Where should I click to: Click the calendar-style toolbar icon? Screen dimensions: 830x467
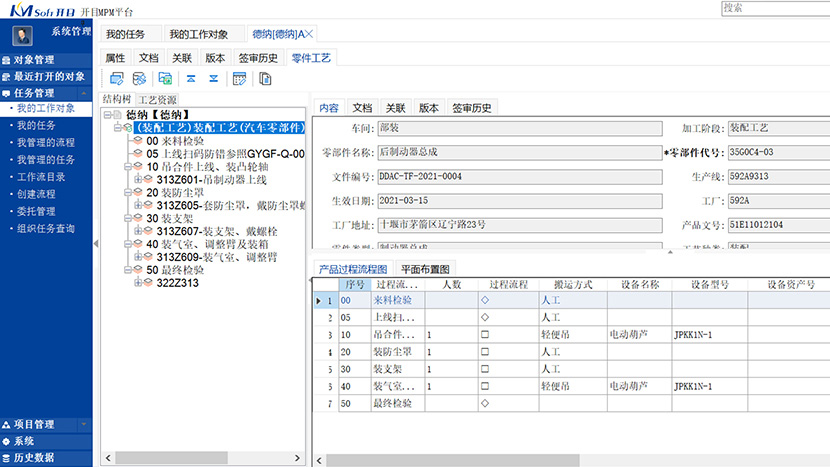239,78
